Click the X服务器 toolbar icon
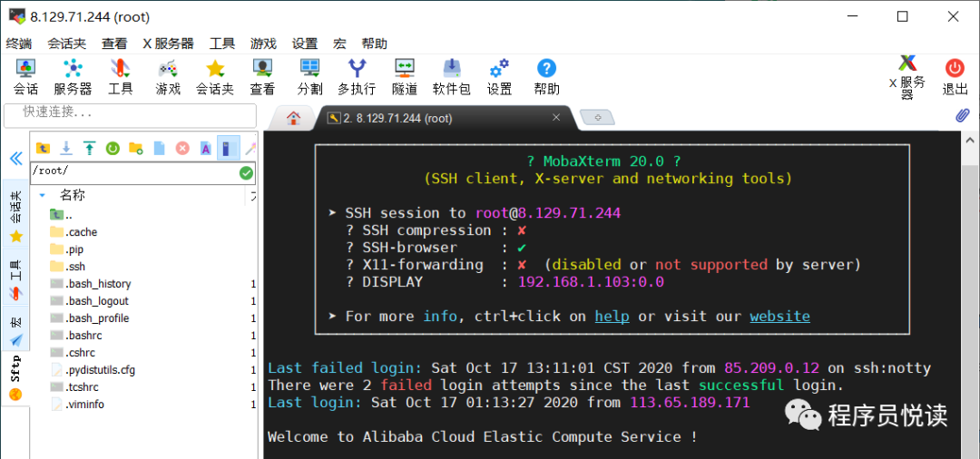The height and width of the screenshot is (459, 980). tap(907, 77)
